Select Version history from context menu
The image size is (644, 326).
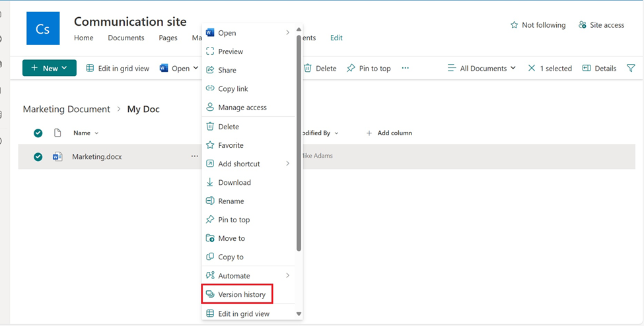[x=241, y=294]
